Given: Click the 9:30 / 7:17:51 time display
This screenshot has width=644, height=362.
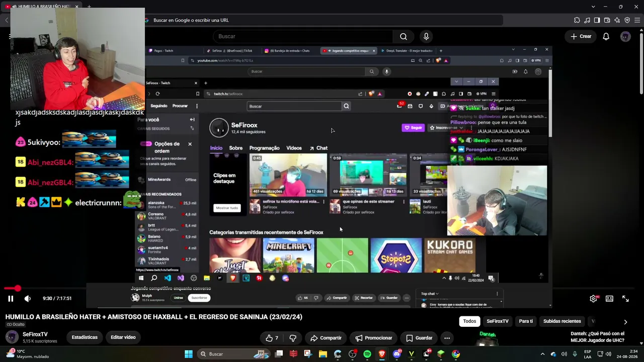Looking at the screenshot, I should (57, 299).
